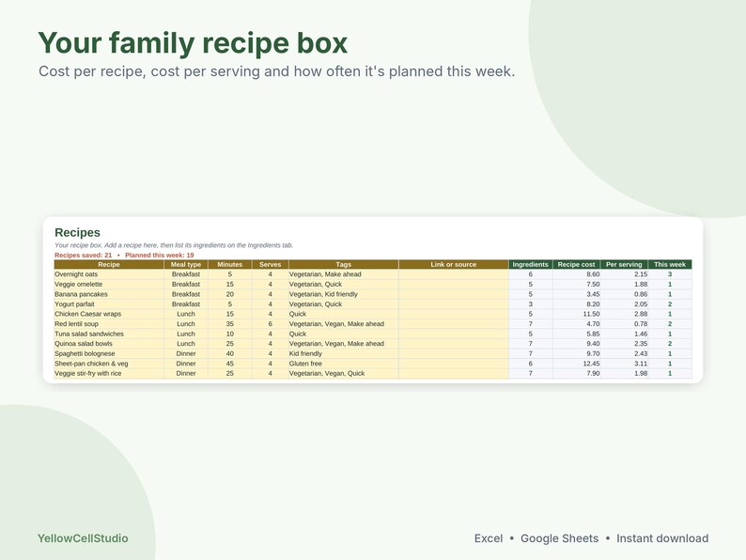Select the recipe cost cell "4.70"
The width and height of the screenshot is (746, 560).
576,324
